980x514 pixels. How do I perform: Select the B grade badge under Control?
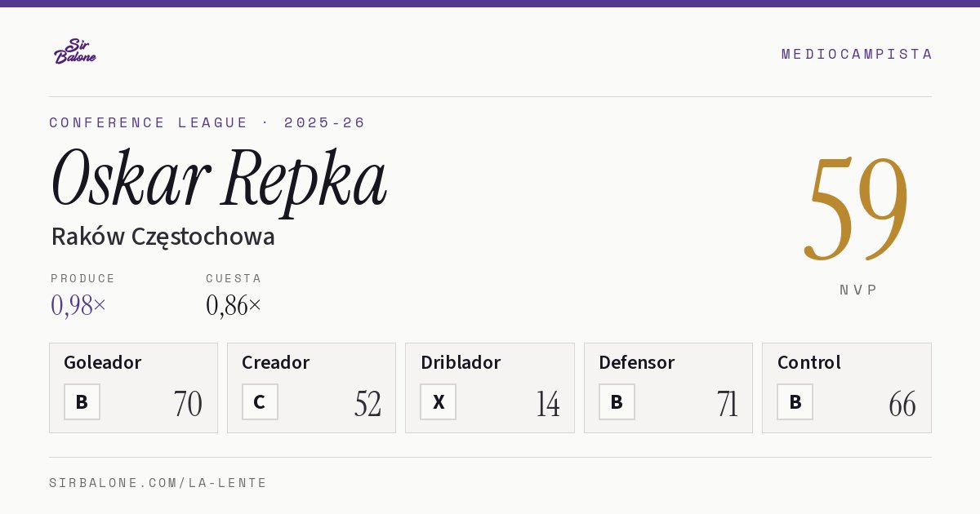pos(795,402)
